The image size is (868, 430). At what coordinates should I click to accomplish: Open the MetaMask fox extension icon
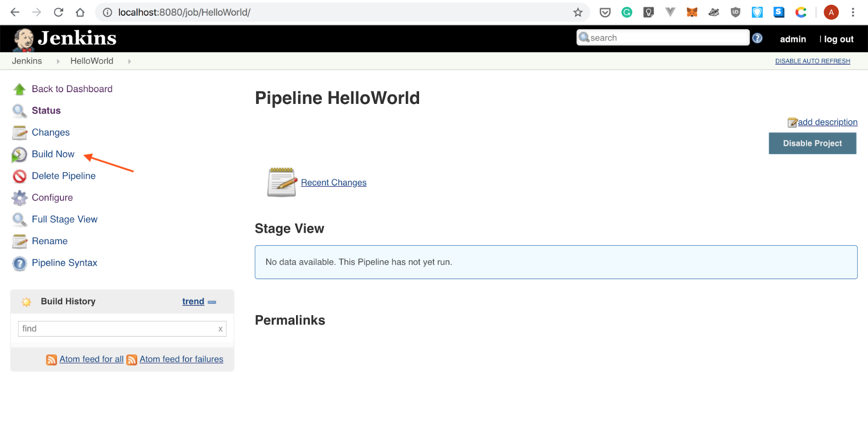pos(692,13)
